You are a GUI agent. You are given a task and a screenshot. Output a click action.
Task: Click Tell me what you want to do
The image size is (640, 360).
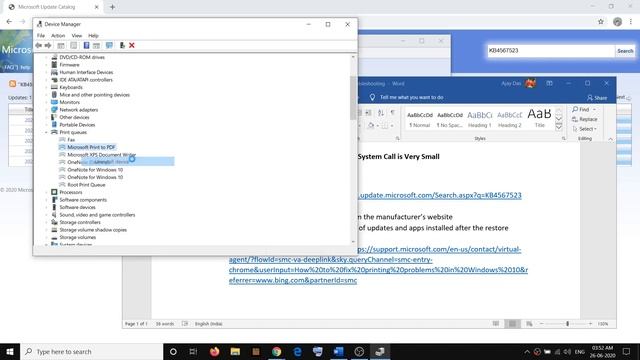pos(411,98)
